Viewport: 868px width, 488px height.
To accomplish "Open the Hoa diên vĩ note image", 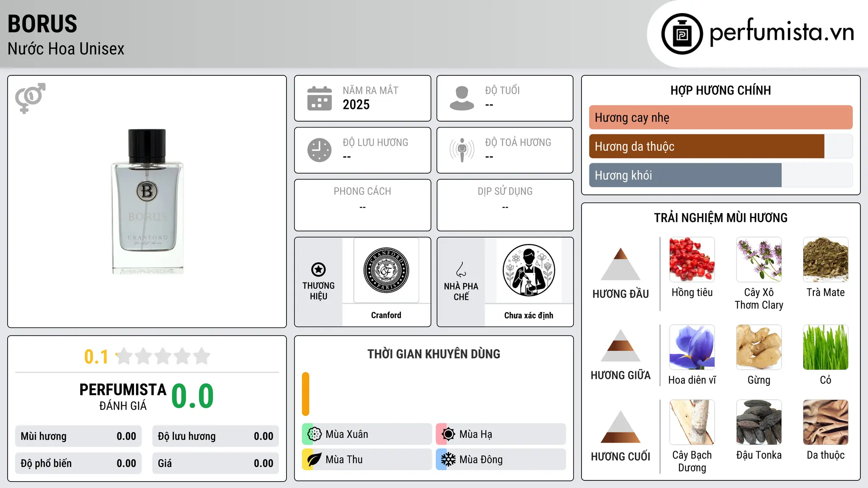I will pos(692,347).
